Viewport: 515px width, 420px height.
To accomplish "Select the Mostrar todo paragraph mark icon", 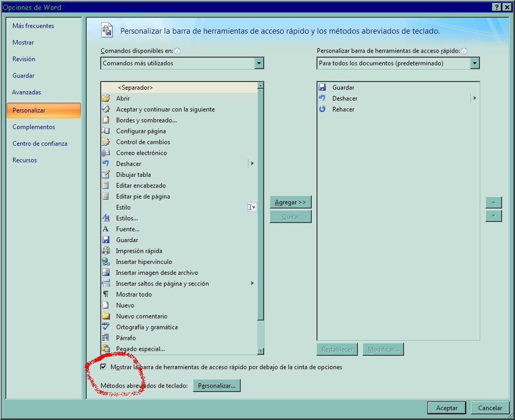I will pos(106,295).
